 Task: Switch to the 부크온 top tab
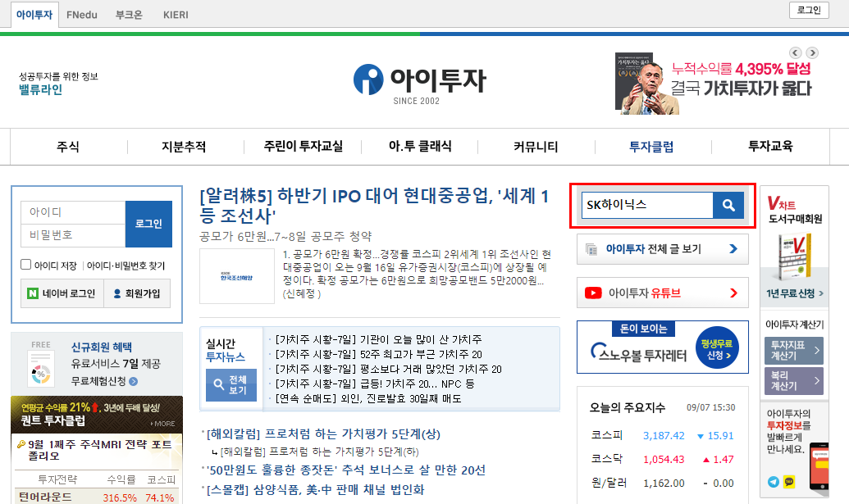(x=129, y=15)
